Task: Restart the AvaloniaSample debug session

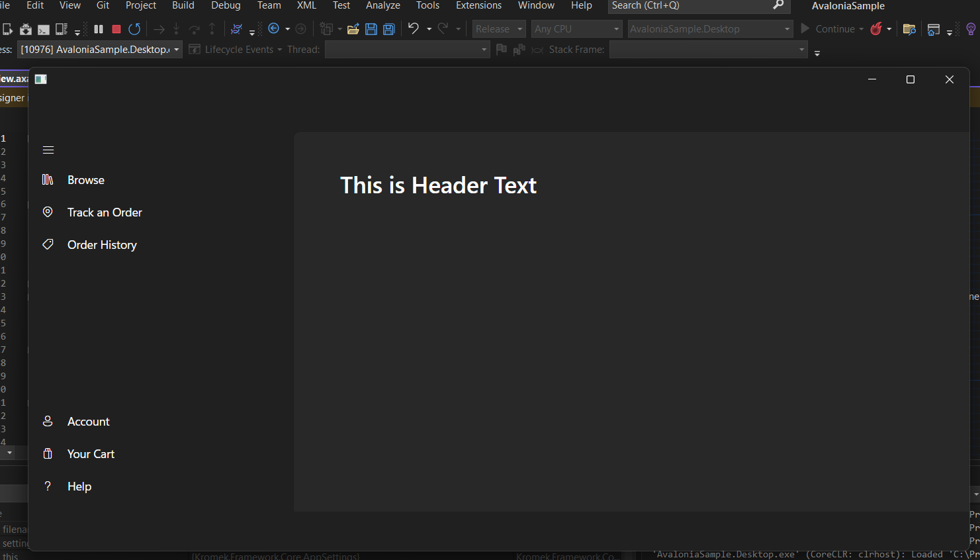Action: pos(134,28)
